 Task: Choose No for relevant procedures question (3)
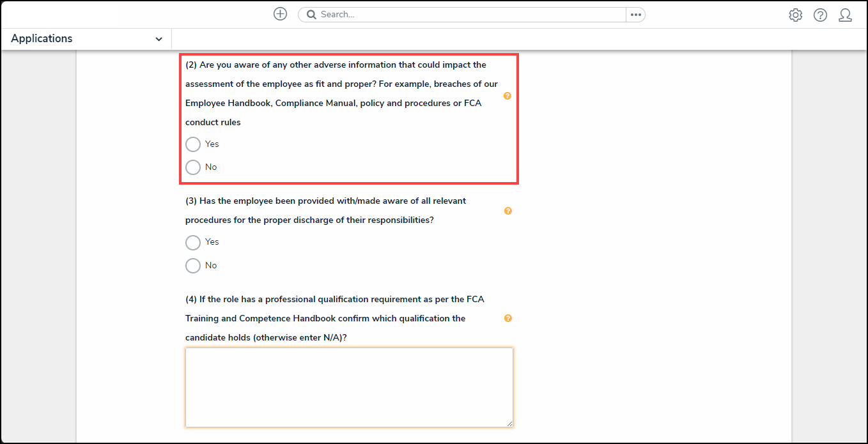pos(193,266)
